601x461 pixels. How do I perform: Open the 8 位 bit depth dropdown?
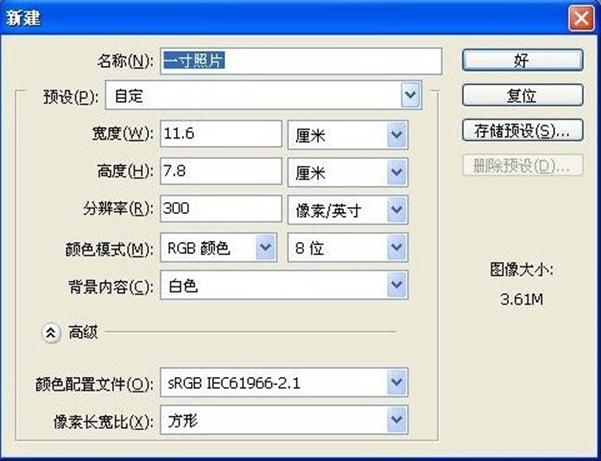348,248
